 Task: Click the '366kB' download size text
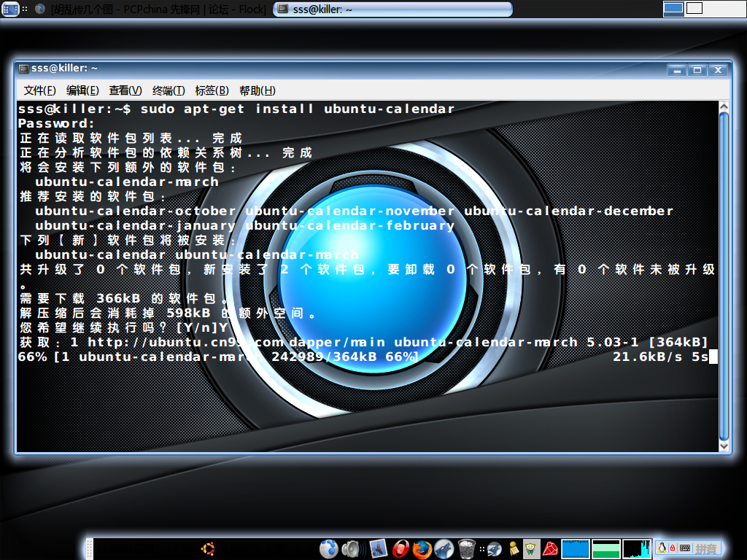click(x=119, y=298)
